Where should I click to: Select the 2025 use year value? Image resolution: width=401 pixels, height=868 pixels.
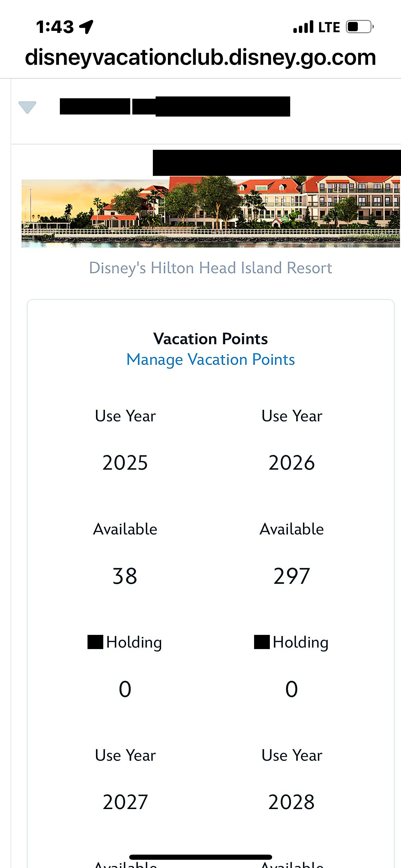pos(125,463)
